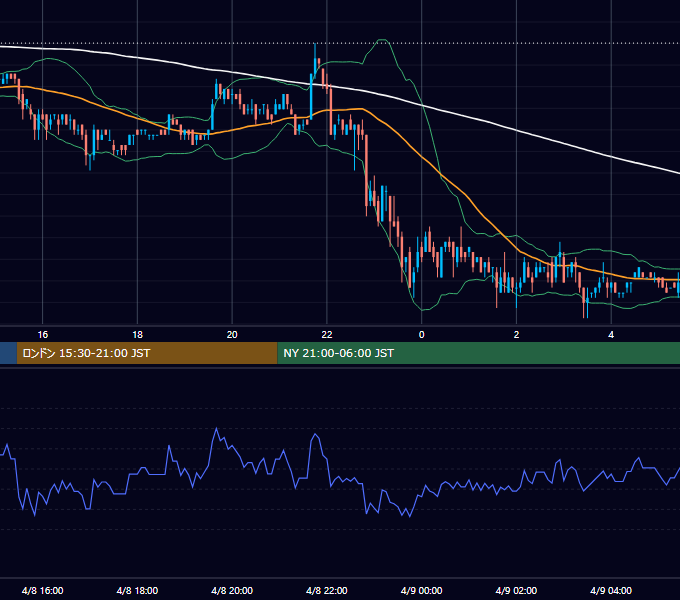The width and height of the screenshot is (680, 600).
Task: Click the 4/8 16:00 date label
Action: click(42, 590)
